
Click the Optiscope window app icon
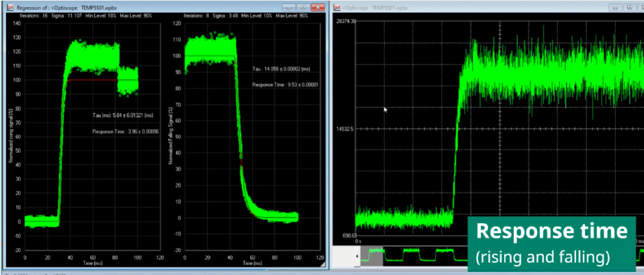[337, 8]
